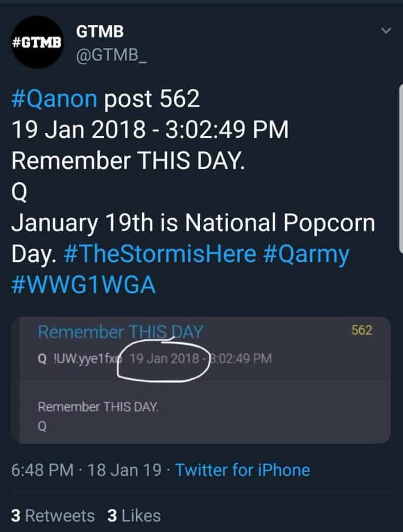Screen dimensions: 403x532
Task: Click the tweet's "Remember THIS DAY." text line
Action: (127, 161)
